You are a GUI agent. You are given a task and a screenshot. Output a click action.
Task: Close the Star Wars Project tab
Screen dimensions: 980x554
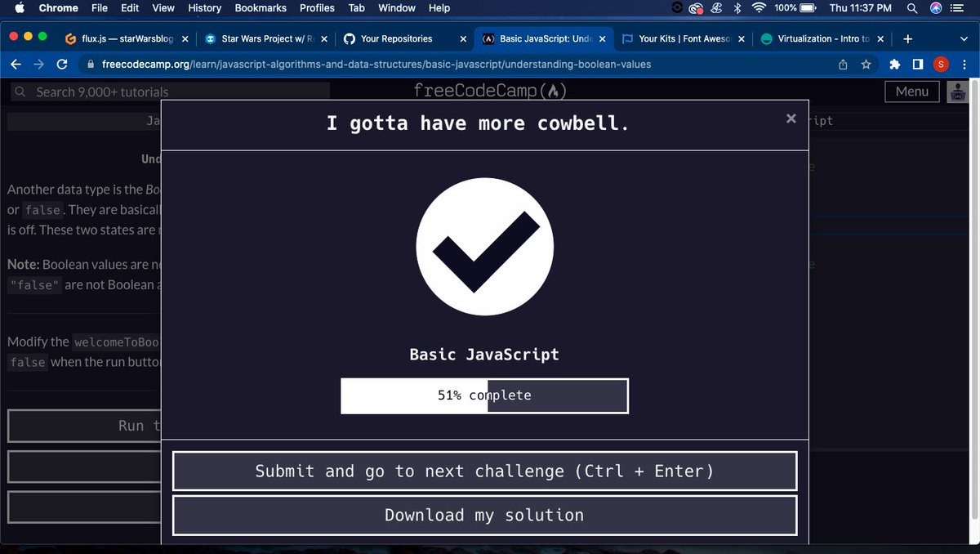pyautogui.click(x=324, y=38)
